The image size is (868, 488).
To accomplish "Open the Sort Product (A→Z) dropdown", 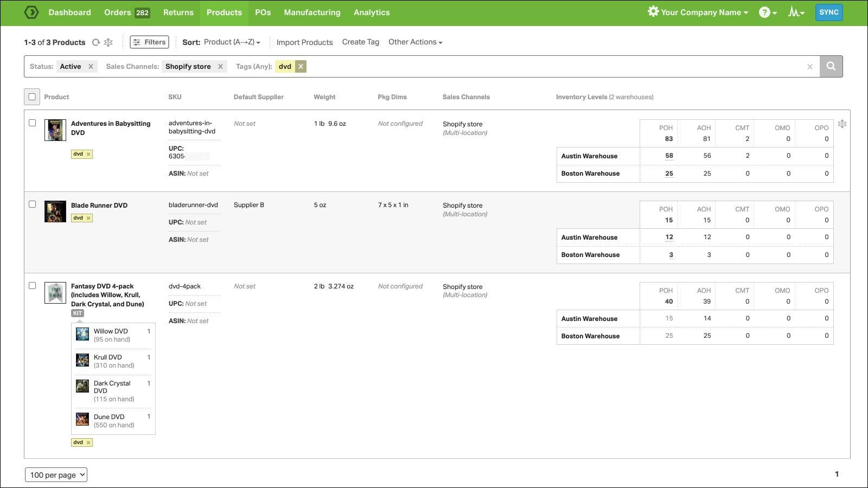I will tap(232, 42).
